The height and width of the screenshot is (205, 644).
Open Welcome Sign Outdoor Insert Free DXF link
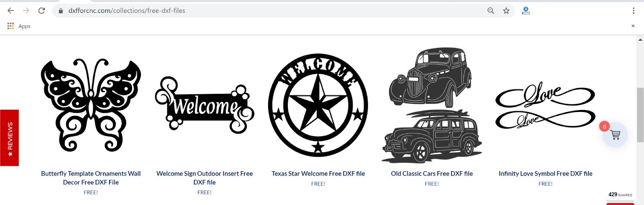tap(204, 178)
